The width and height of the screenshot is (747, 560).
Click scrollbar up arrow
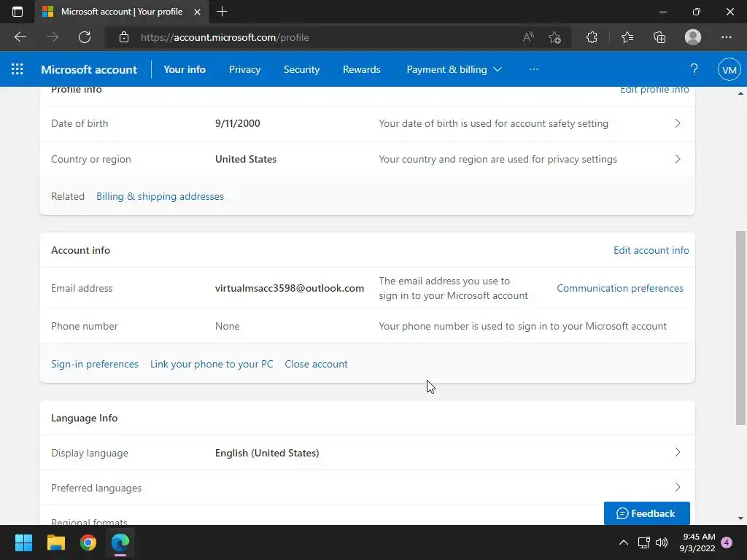click(740, 93)
